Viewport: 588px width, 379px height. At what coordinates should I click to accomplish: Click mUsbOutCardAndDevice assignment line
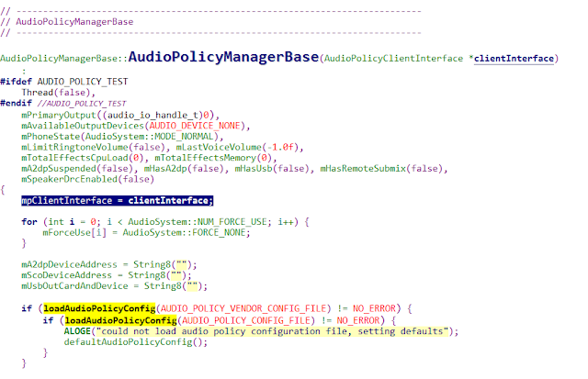(x=114, y=286)
